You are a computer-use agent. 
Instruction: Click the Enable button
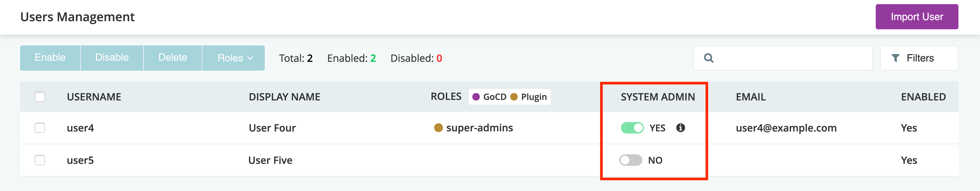point(50,58)
